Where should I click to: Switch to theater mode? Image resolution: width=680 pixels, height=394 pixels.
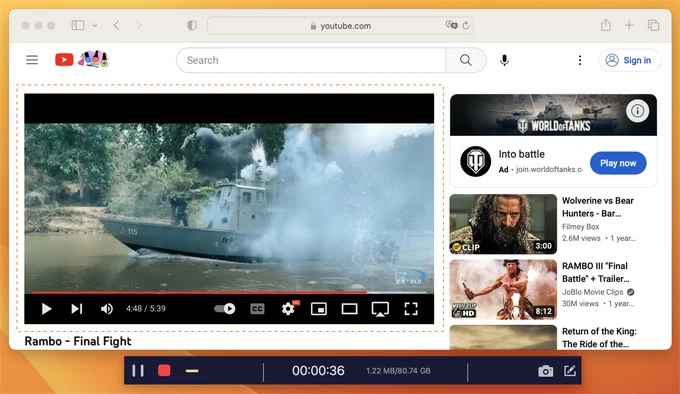pyautogui.click(x=349, y=309)
